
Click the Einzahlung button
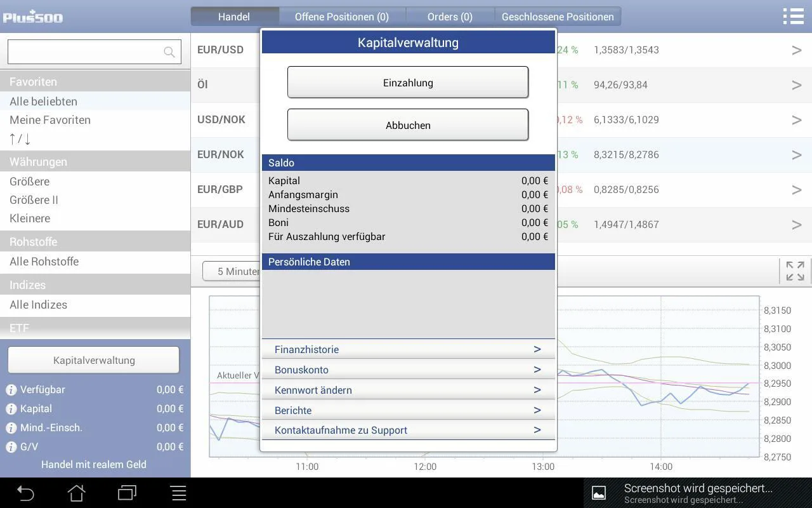[x=408, y=83]
